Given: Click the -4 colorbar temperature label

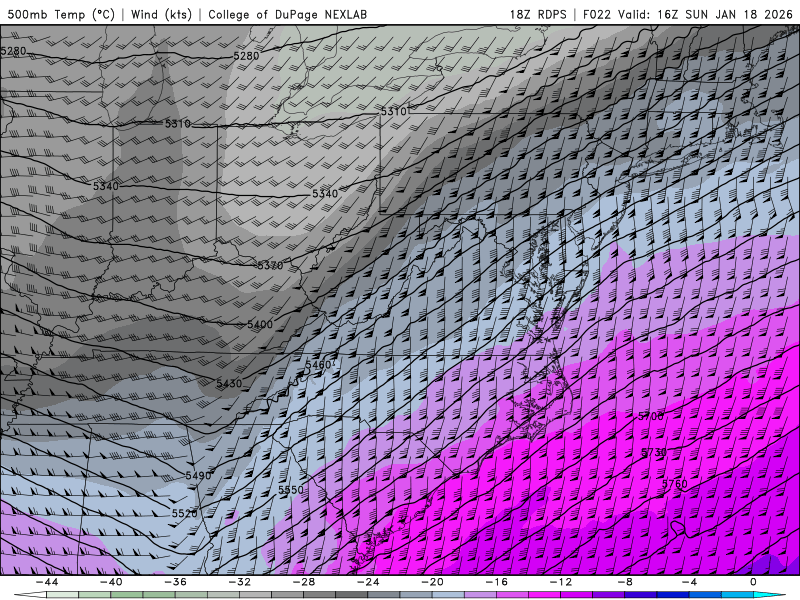Looking at the screenshot, I should coord(690,582).
